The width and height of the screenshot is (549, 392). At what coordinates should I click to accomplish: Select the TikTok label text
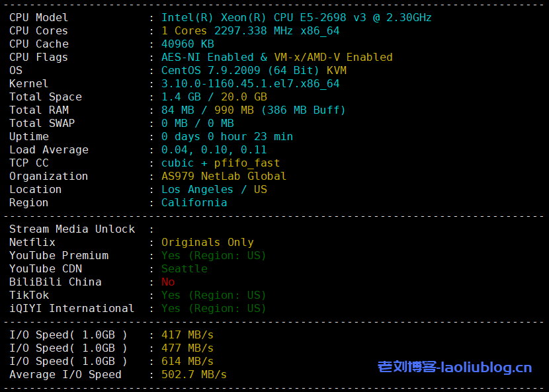click(29, 295)
